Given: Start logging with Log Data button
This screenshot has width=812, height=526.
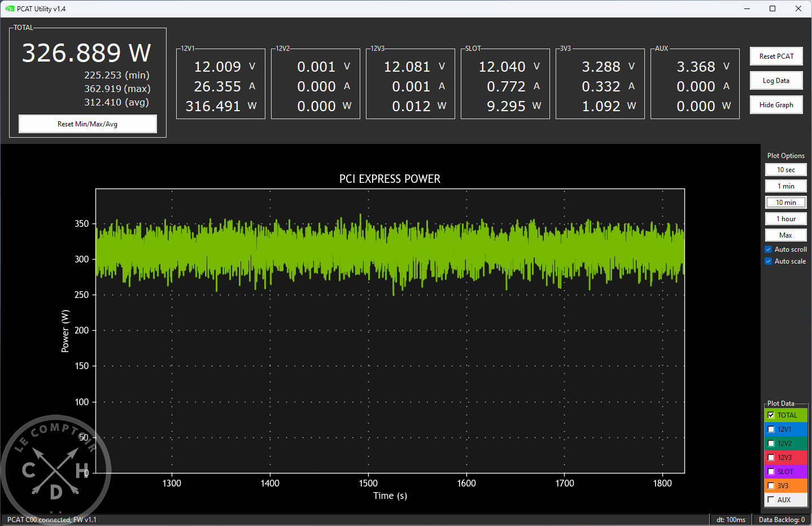Looking at the screenshot, I should pyautogui.click(x=776, y=81).
